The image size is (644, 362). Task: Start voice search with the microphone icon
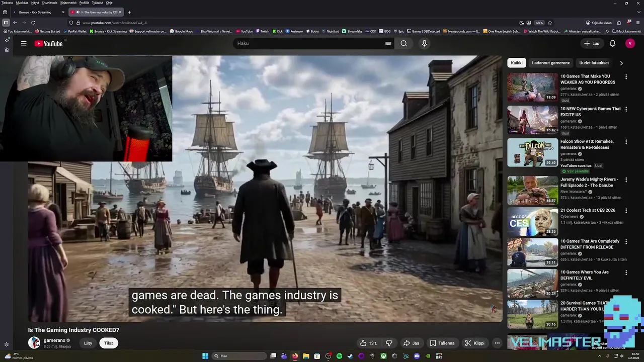point(424,43)
